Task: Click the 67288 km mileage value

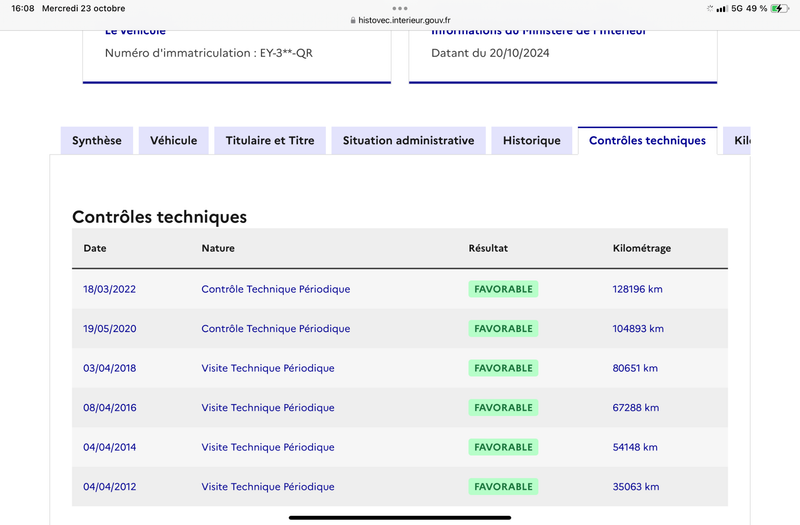Action: pos(636,408)
